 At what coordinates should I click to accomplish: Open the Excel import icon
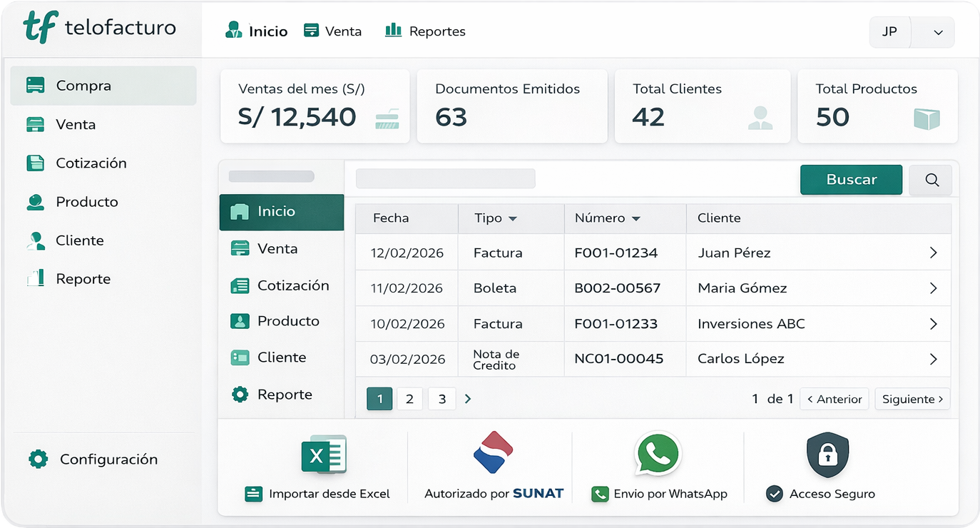[x=324, y=455]
